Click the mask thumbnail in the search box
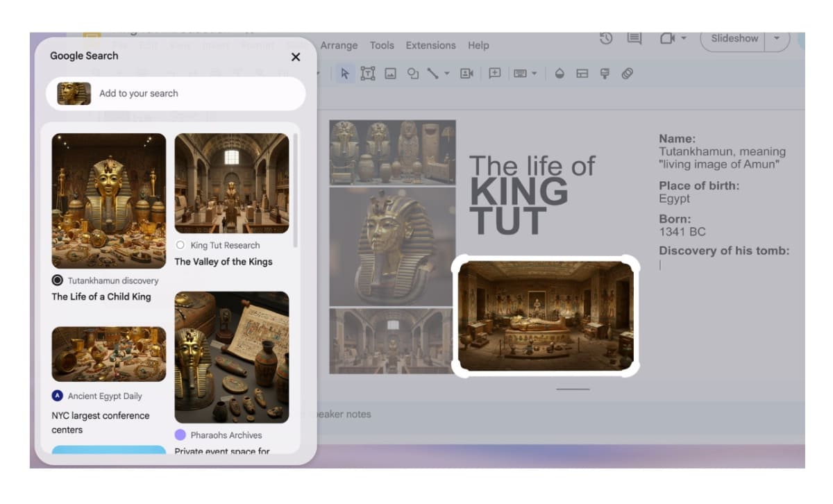 pos(74,94)
